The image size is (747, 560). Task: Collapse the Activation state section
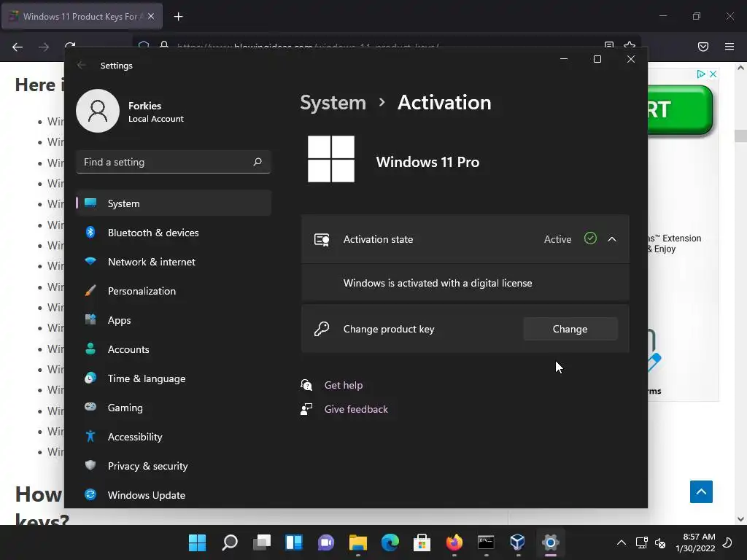612,239
